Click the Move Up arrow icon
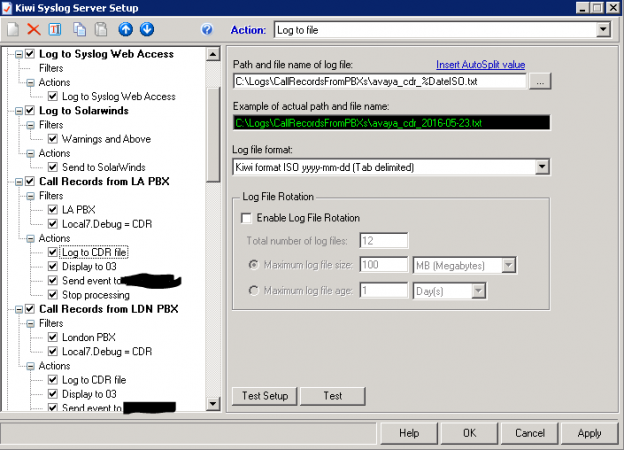This screenshot has height=450, width=624. (127, 30)
